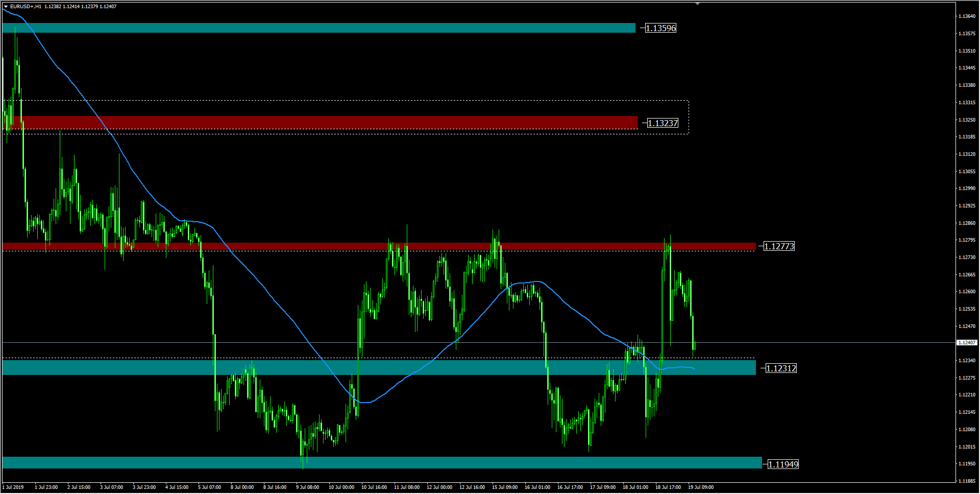Click the '1 Jul 2019' time axis label
The width and height of the screenshot is (980, 494).
[x=14, y=487]
